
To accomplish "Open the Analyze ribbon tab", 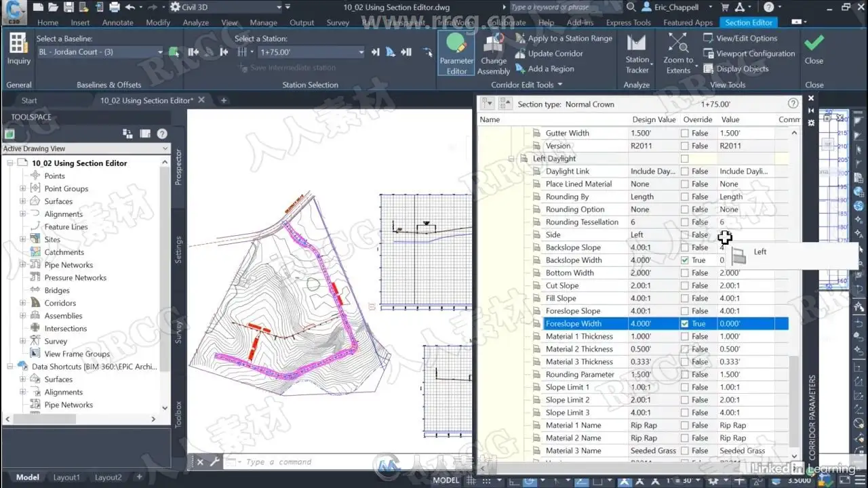I will coord(195,22).
